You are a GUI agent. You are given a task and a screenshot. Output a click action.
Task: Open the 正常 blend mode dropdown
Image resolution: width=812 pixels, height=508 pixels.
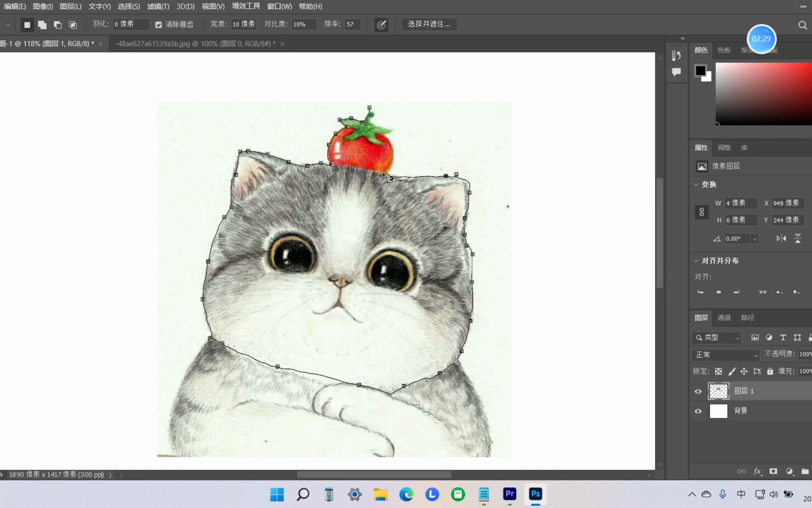pos(726,355)
